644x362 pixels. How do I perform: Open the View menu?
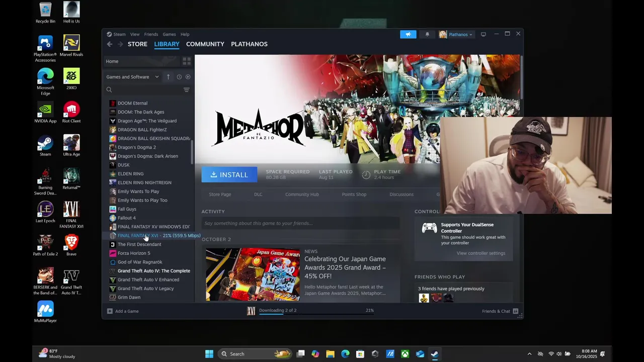coord(135,34)
